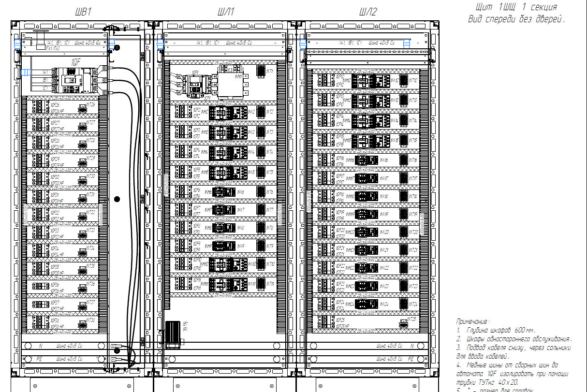Screen dimensions: 587x392
Task: Click the N bus label in ШВ1
Action: tap(41, 346)
